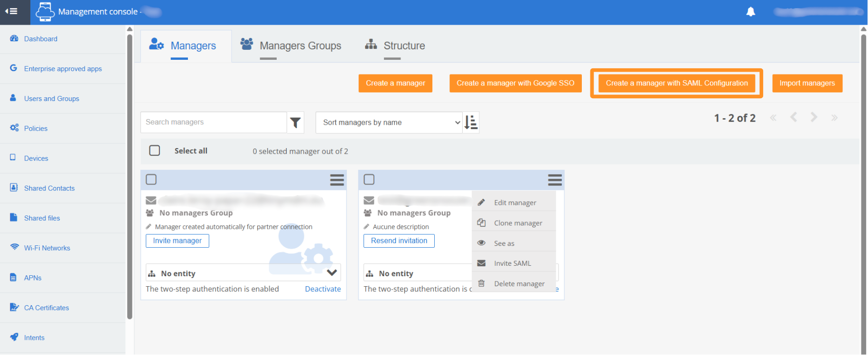The image size is (868, 355).
Task: Choose Delete manager in context menu
Action: 519,284
